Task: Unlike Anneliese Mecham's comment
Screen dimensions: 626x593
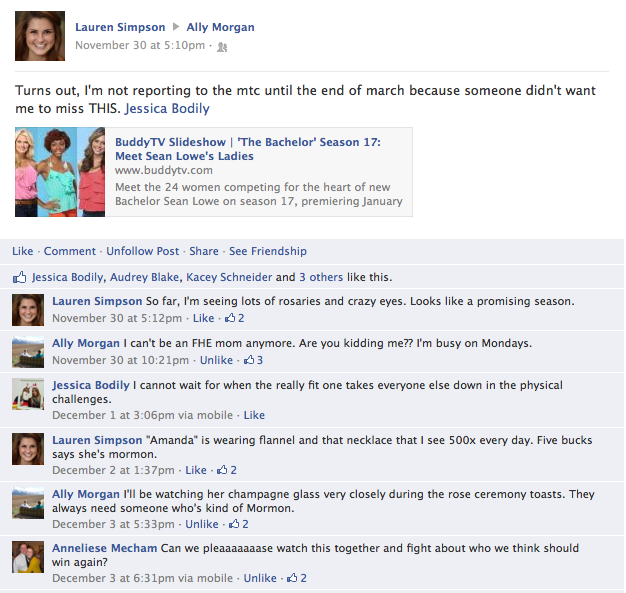Action: coord(260,578)
